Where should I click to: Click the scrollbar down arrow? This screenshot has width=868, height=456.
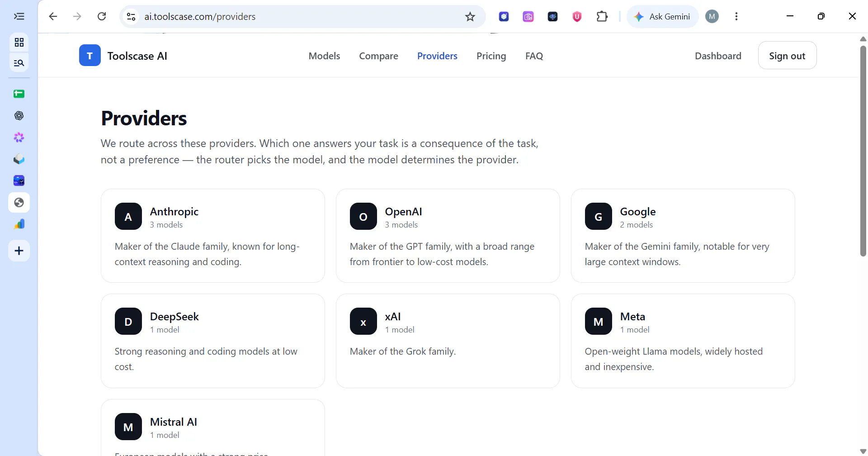click(x=863, y=451)
